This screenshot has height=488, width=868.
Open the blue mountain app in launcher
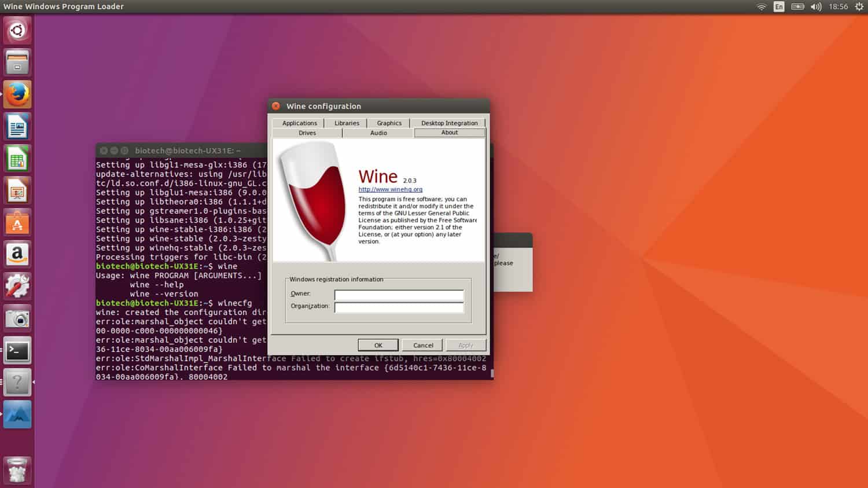17,415
